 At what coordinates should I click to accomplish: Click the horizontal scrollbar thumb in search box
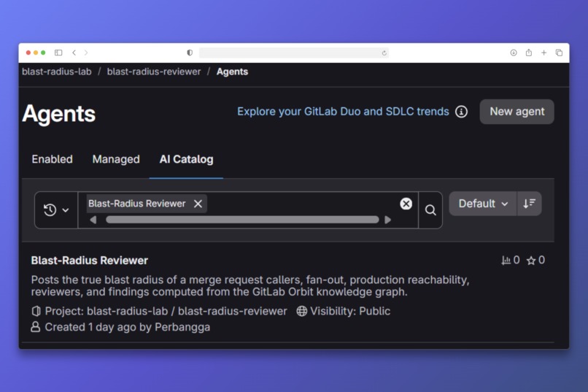[242, 220]
